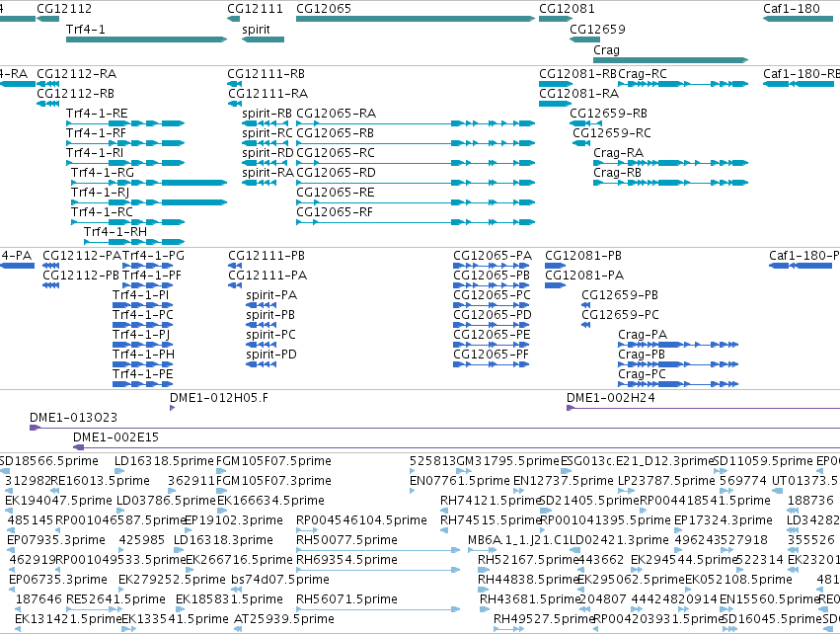Select protein Trf4-1-PH

tap(142, 364)
